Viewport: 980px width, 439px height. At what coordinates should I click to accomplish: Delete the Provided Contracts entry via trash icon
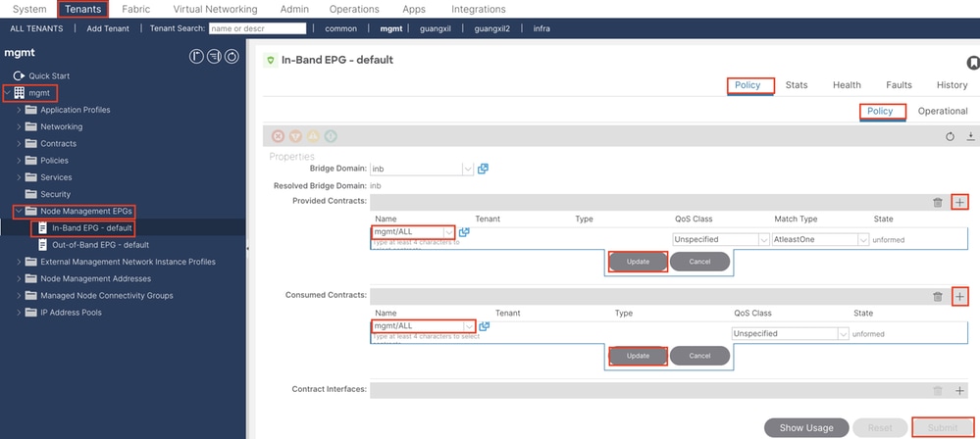pos(937,202)
